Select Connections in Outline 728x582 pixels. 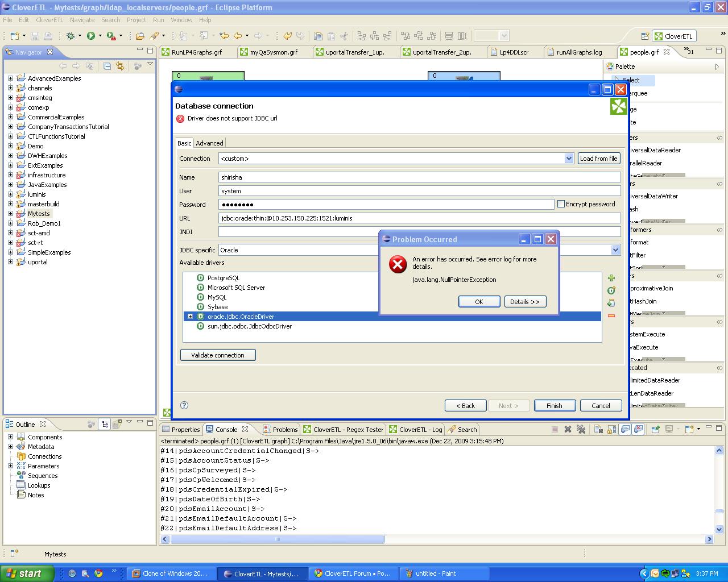pyautogui.click(x=44, y=456)
